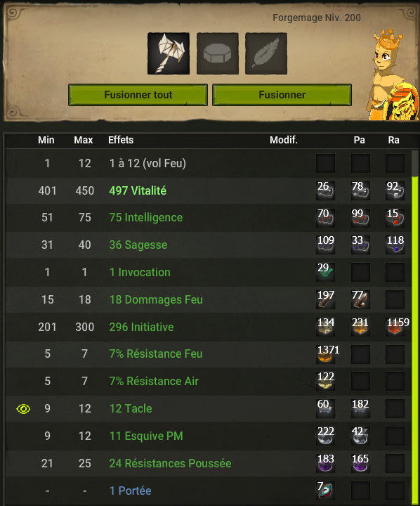Viewport: 420px width, 506px height.
Task: Select the 497 Vitalité effect row
Action: 208,190
